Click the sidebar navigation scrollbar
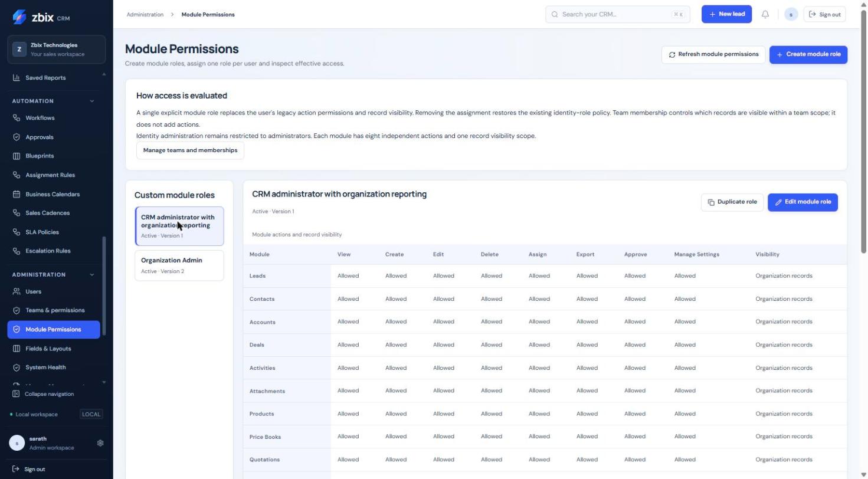Image resolution: width=868 pixels, height=479 pixels. pyautogui.click(x=104, y=286)
